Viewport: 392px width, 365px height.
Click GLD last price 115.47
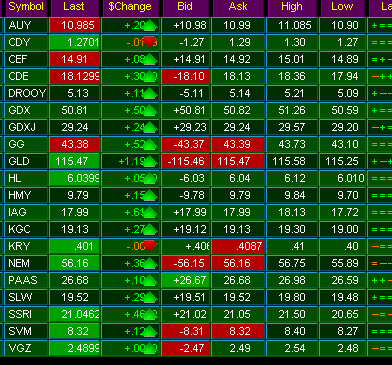(x=74, y=161)
